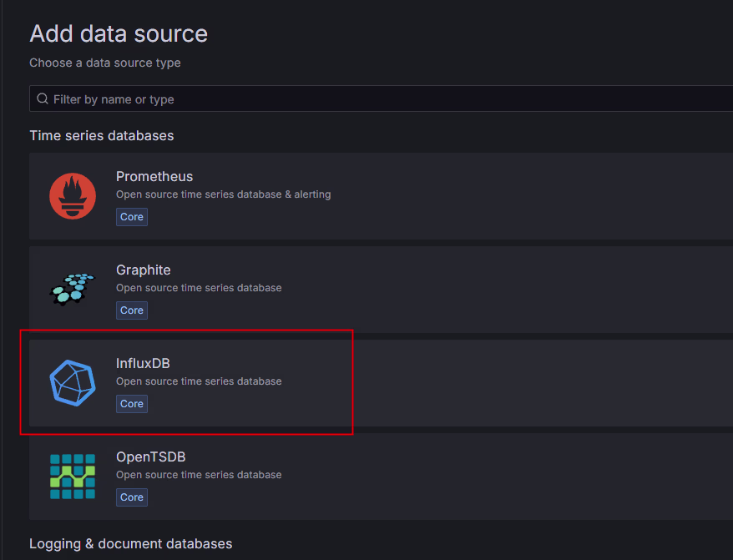Viewport: 733px width, 560px height.
Task: Click the OpenTSDB grid logo icon
Action: [73, 477]
